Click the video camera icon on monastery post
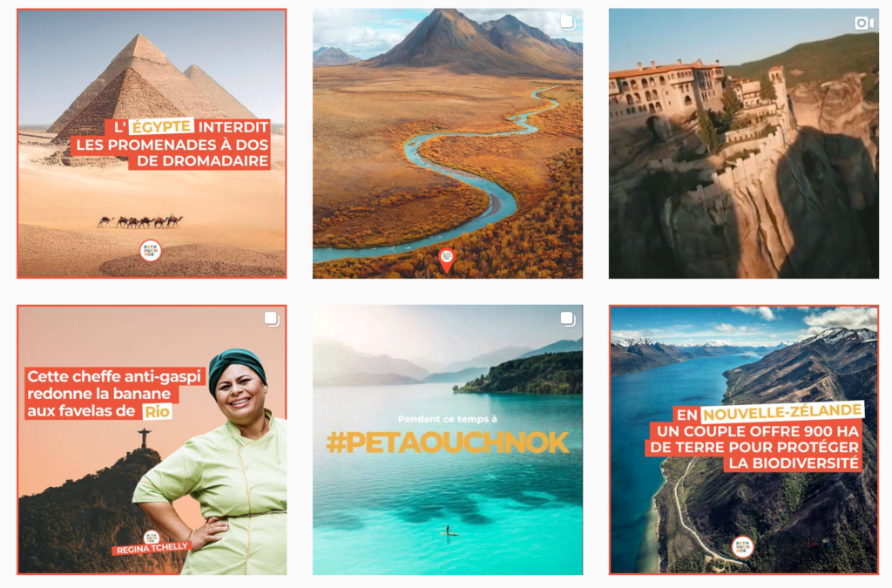 click(x=864, y=24)
